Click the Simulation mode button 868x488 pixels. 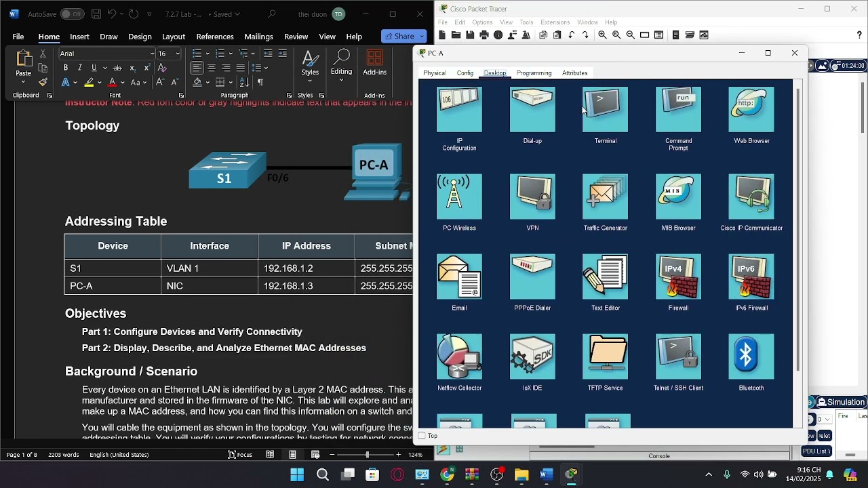click(x=841, y=402)
